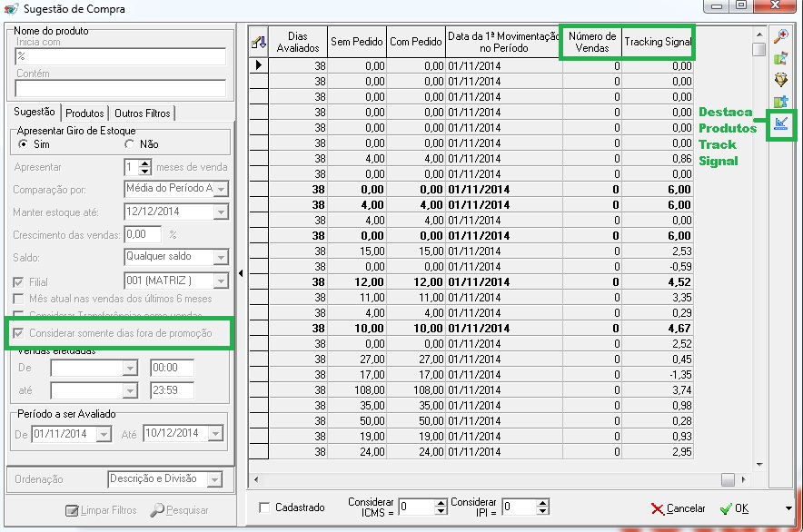Select the Sim radio for Giro de Estoque
803x532 pixels.
(23, 144)
